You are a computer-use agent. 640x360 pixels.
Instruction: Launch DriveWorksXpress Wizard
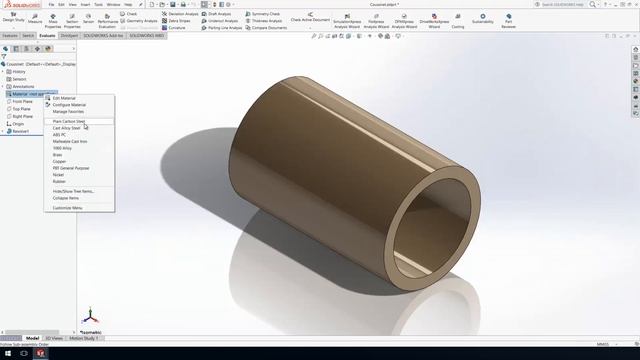tap(434, 21)
